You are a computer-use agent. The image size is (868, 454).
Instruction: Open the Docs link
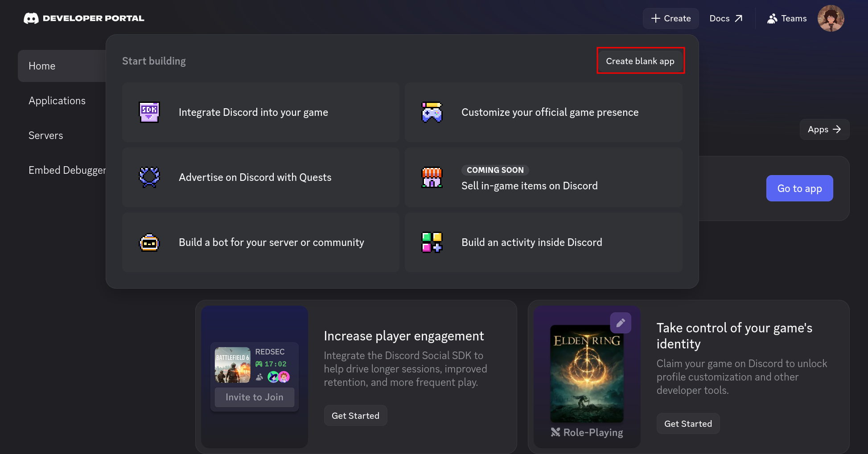[x=726, y=18]
